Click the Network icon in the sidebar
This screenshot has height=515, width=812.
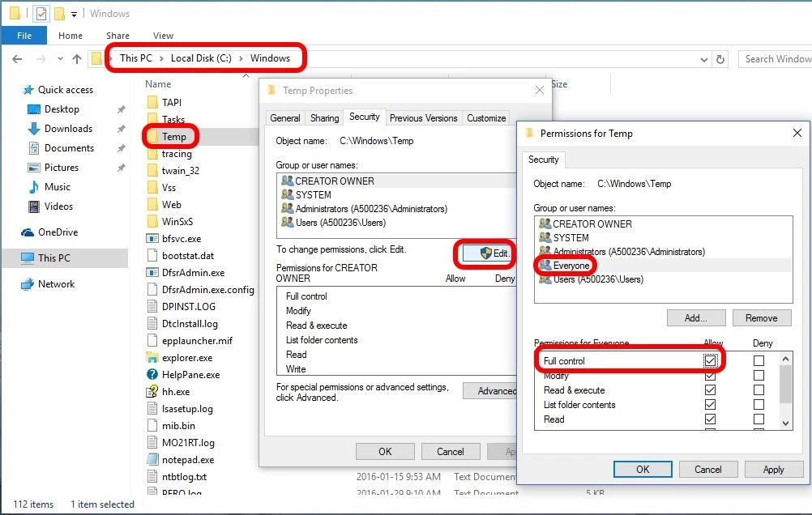click(28, 284)
